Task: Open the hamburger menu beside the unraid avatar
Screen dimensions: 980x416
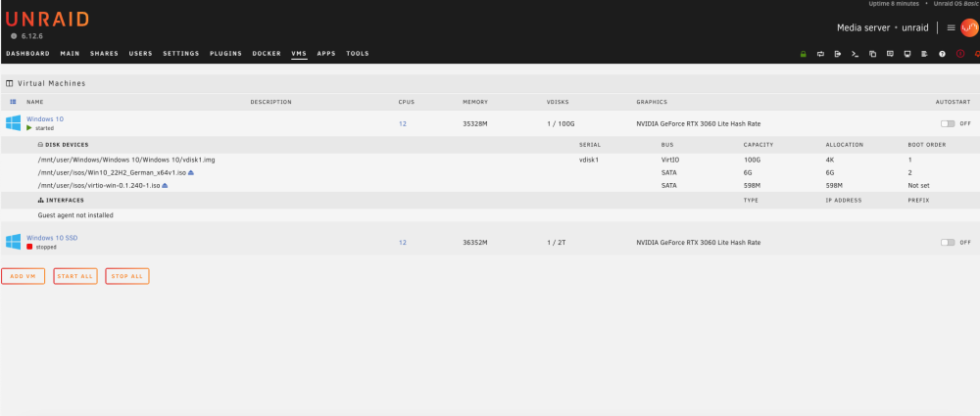Action: [x=952, y=27]
